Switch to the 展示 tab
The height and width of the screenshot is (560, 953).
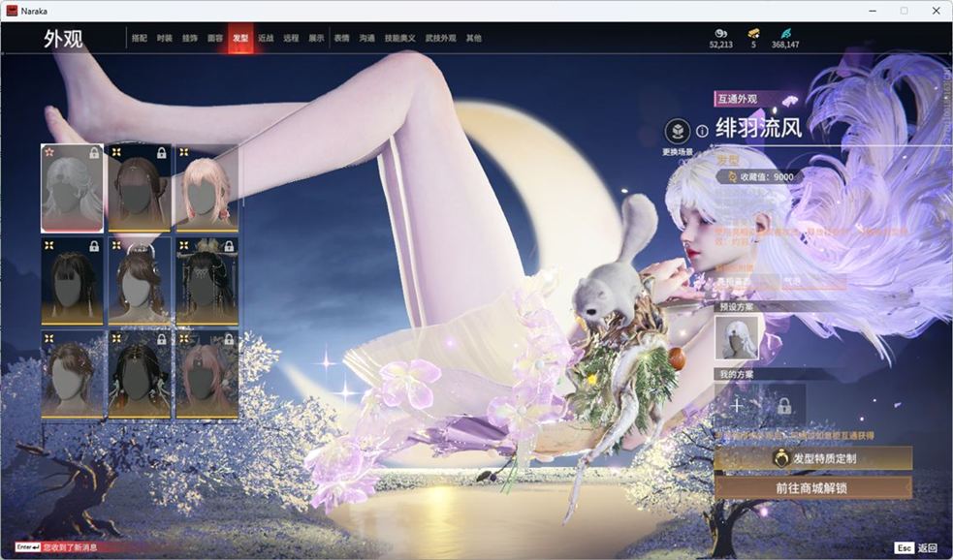click(316, 38)
